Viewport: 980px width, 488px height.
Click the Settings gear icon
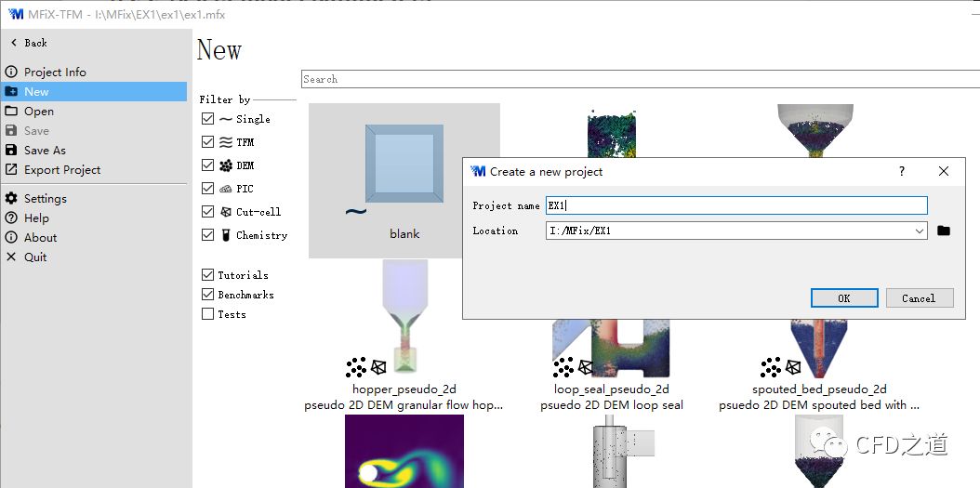(11, 198)
